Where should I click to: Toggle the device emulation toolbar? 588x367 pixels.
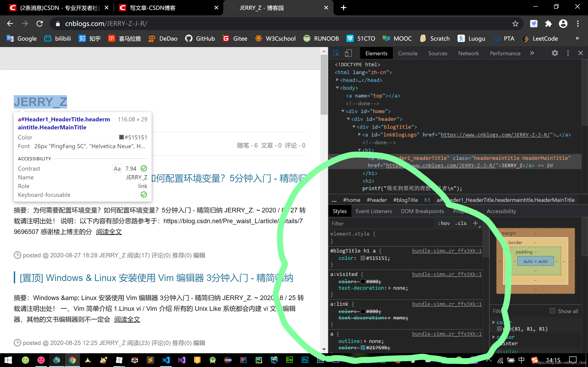tap(348, 53)
